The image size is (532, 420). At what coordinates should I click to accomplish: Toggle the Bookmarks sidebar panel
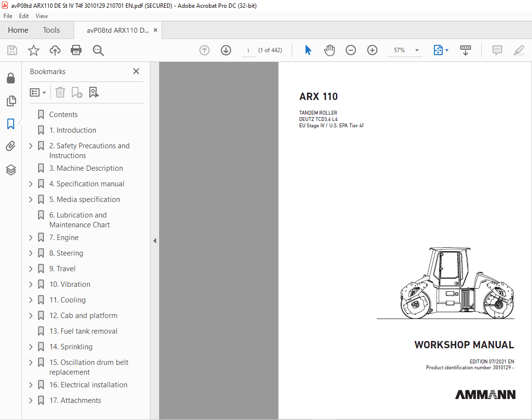tap(11, 124)
